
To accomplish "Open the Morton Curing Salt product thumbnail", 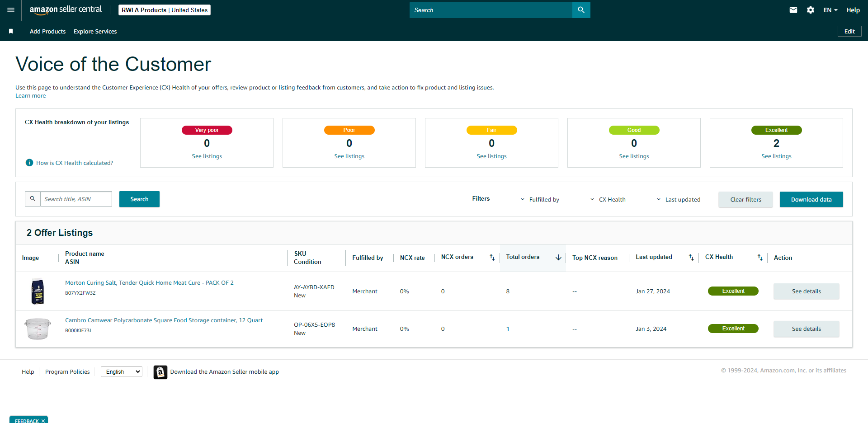I will click(x=38, y=291).
